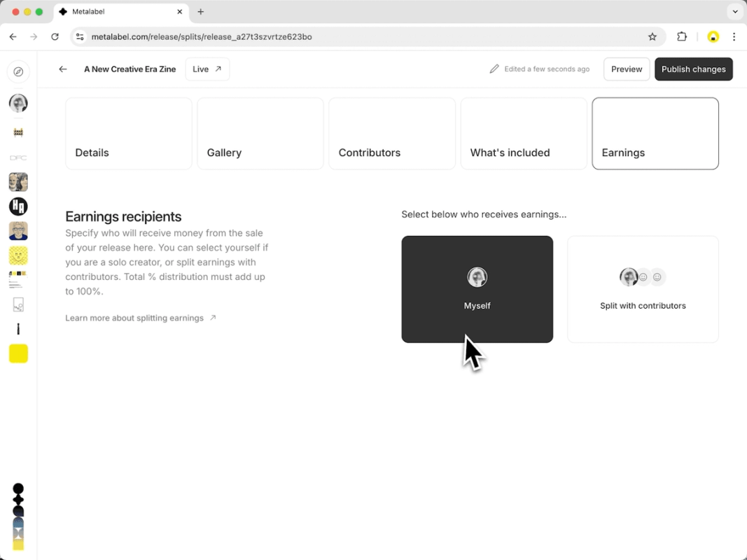Expand the tab search dropdown chevron
The width and height of the screenshot is (747, 560).
point(734,11)
